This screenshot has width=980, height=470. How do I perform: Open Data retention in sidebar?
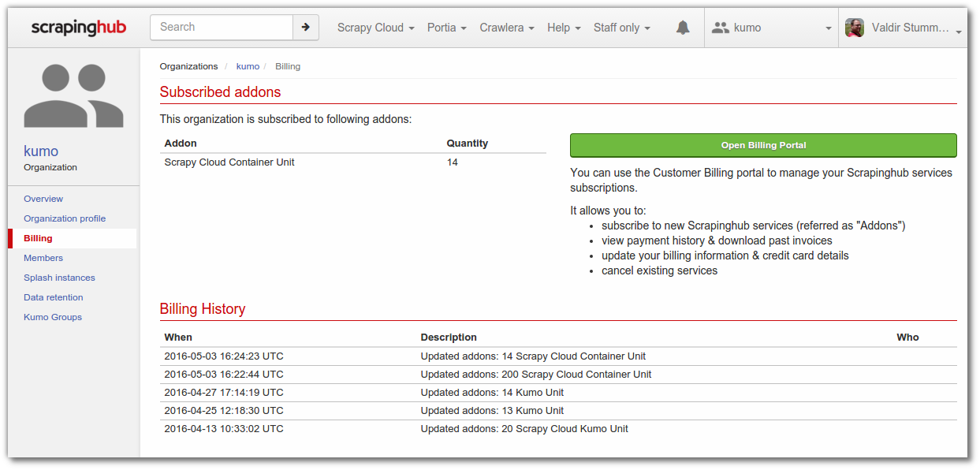(53, 297)
